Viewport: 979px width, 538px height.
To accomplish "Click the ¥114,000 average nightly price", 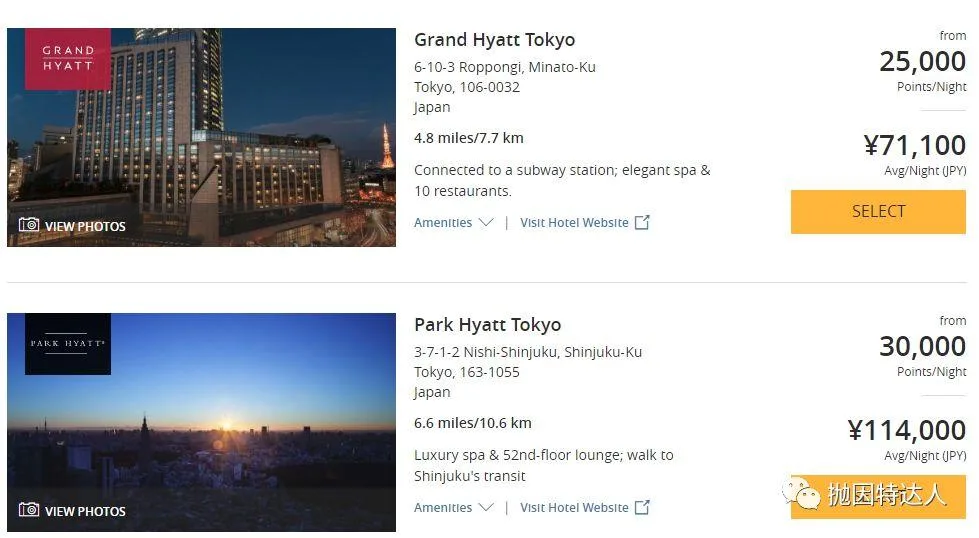I will 907,431.
